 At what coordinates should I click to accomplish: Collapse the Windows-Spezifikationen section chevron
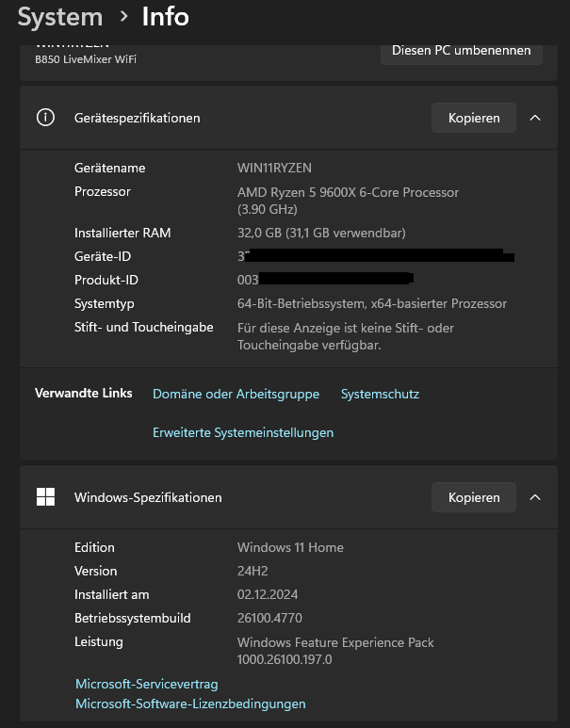coord(535,497)
